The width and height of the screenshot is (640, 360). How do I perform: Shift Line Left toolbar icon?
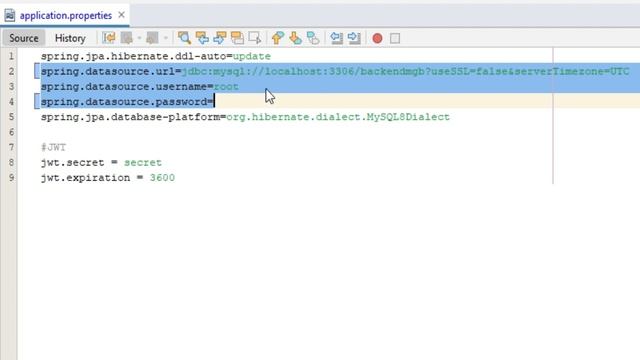click(x=336, y=38)
